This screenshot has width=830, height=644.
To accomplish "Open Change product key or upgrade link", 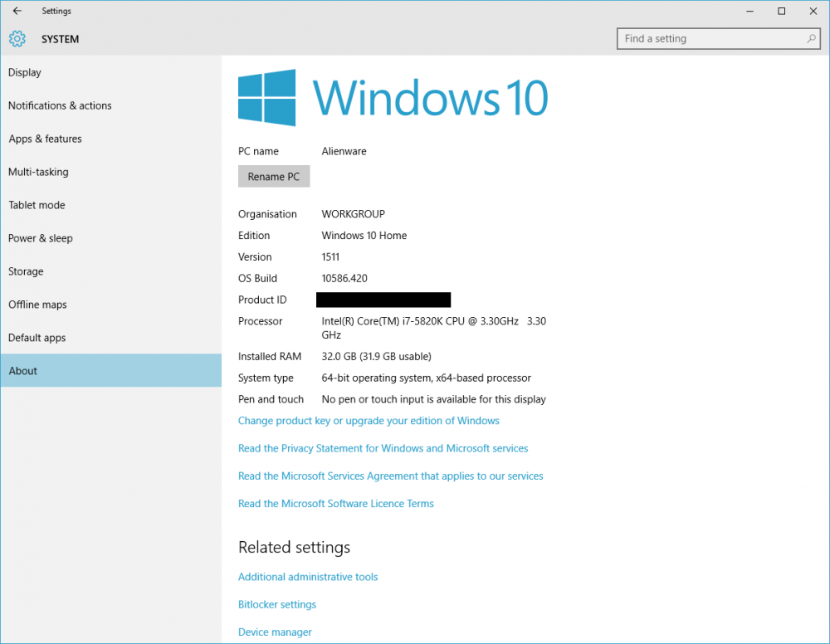I will [x=369, y=421].
